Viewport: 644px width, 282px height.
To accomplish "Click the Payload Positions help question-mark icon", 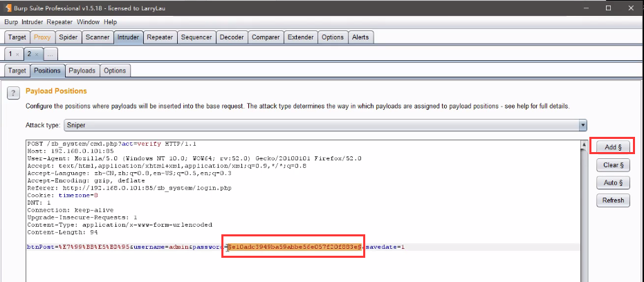I will tap(12, 93).
